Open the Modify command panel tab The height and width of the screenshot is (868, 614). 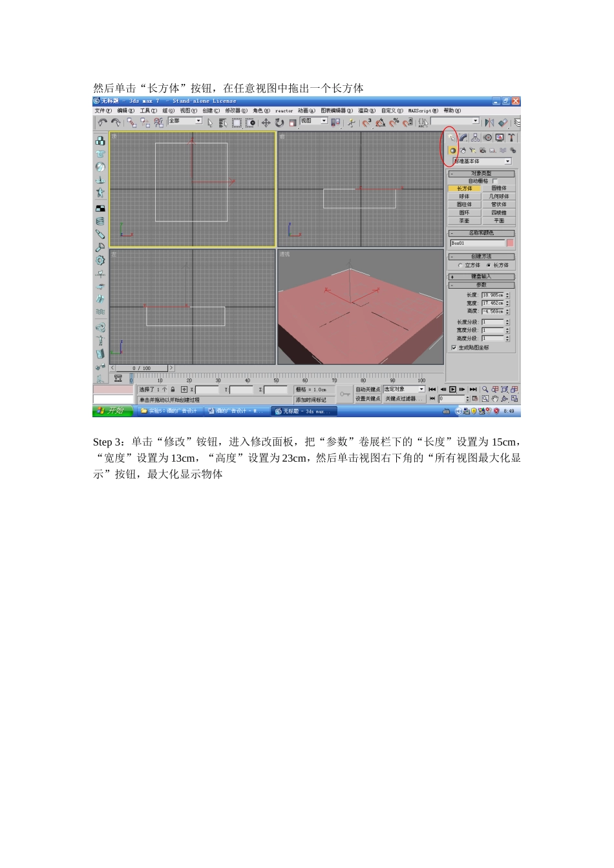coord(463,138)
